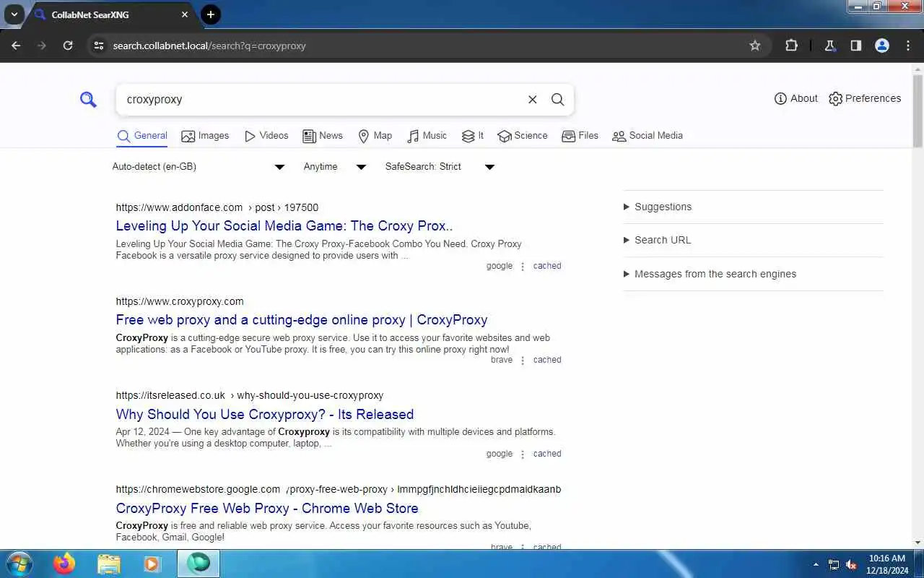Switch to the Map tab

pos(375,136)
